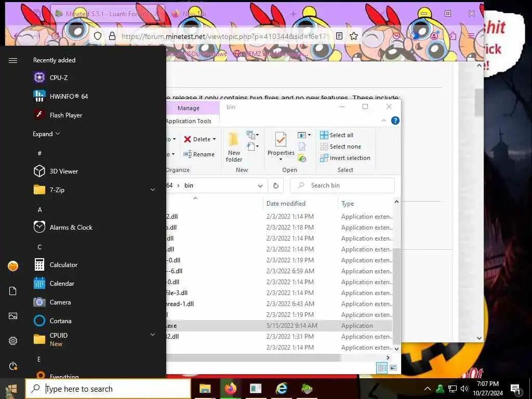Refresh the bin folder view
The image size is (532, 399).
click(276, 185)
